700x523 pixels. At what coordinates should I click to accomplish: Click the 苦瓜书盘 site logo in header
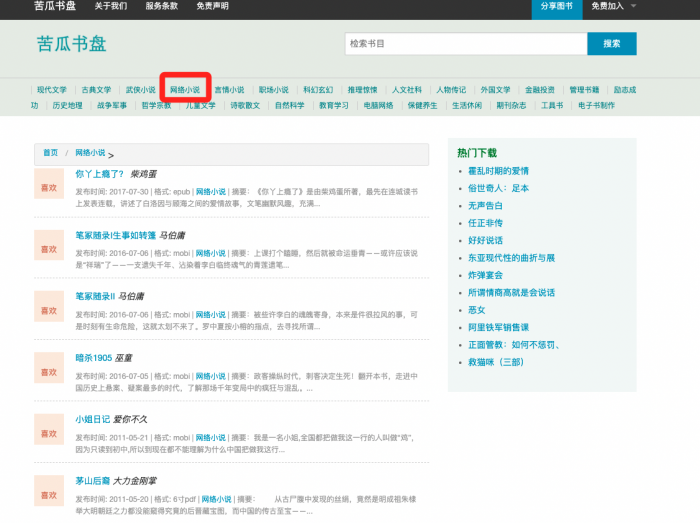click(71, 44)
